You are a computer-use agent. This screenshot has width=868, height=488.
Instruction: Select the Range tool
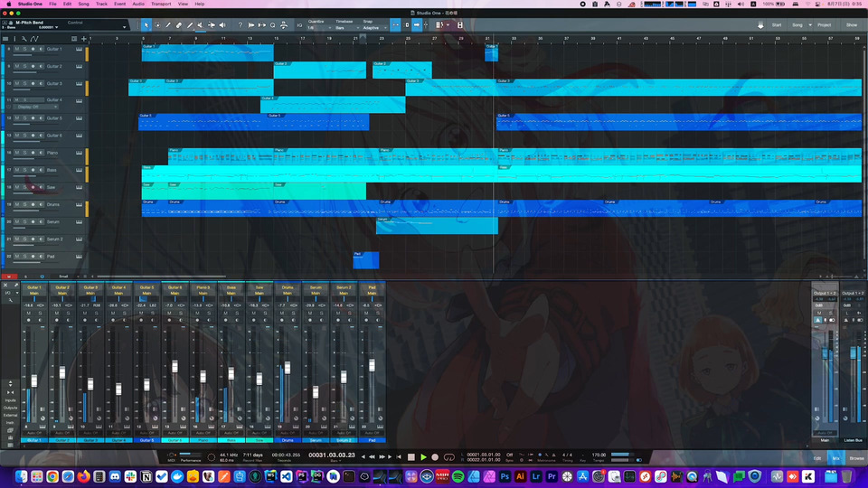pyautogui.click(x=157, y=25)
